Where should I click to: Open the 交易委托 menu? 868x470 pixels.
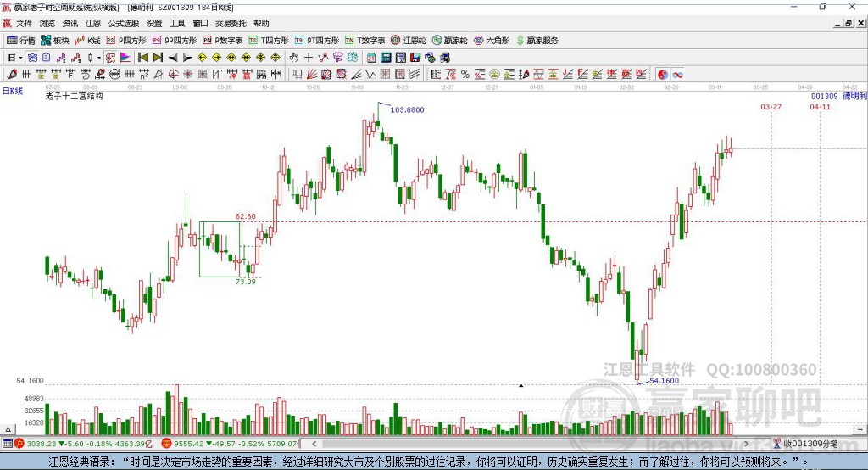click(231, 23)
